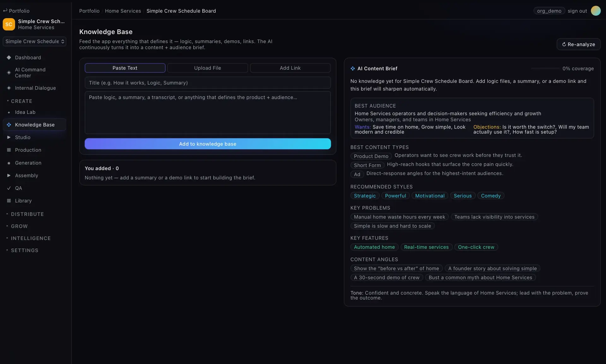Click the AI Command Center icon
Viewport: 606px width, 364px height.
pyautogui.click(x=9, y=73)
